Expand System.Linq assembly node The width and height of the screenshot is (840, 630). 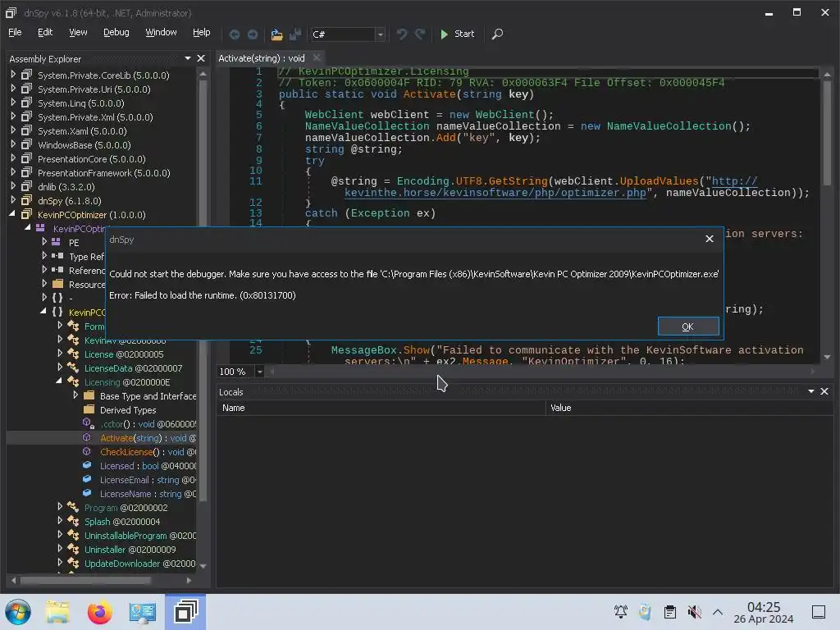(13, 103)
